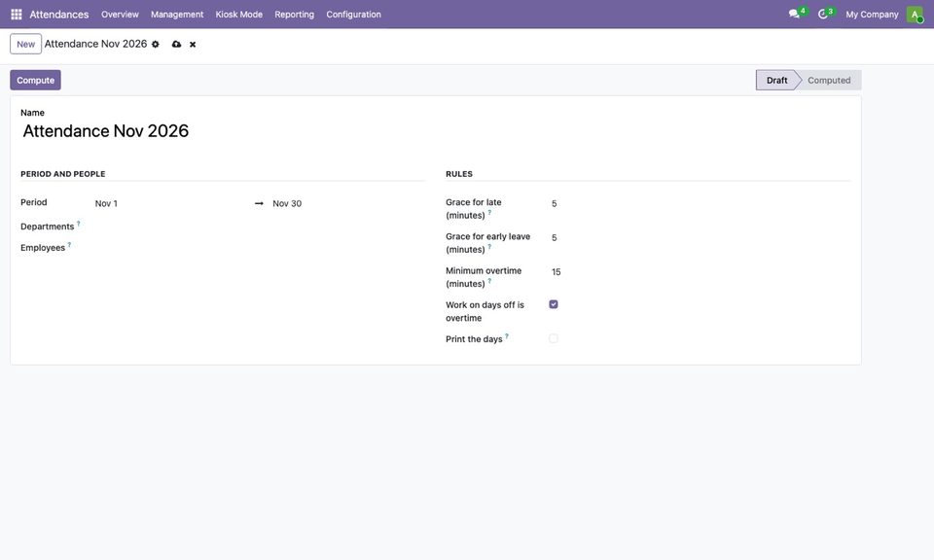
Task: Discard changes with the X icon
Action: tap(193, 44)
